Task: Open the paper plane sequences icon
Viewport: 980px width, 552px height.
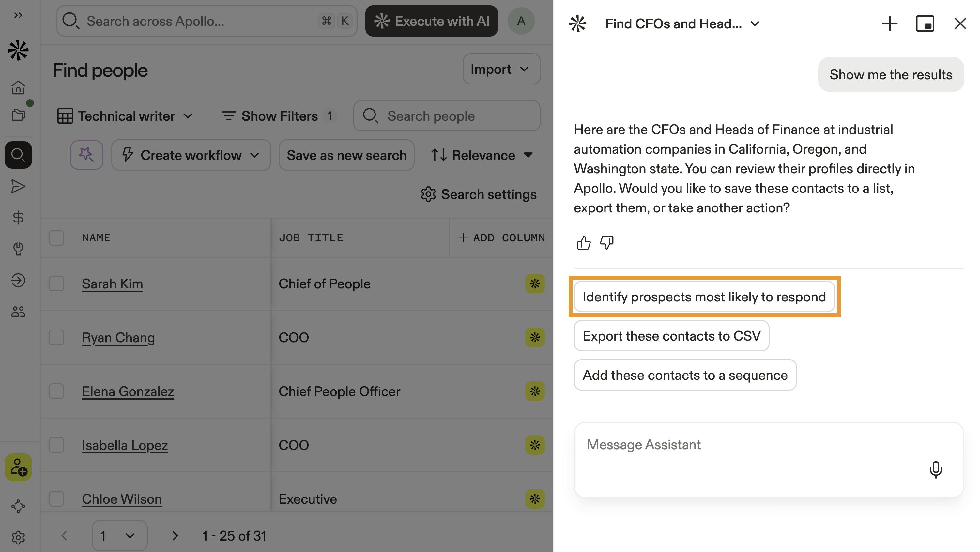Action: click(18, 186)
